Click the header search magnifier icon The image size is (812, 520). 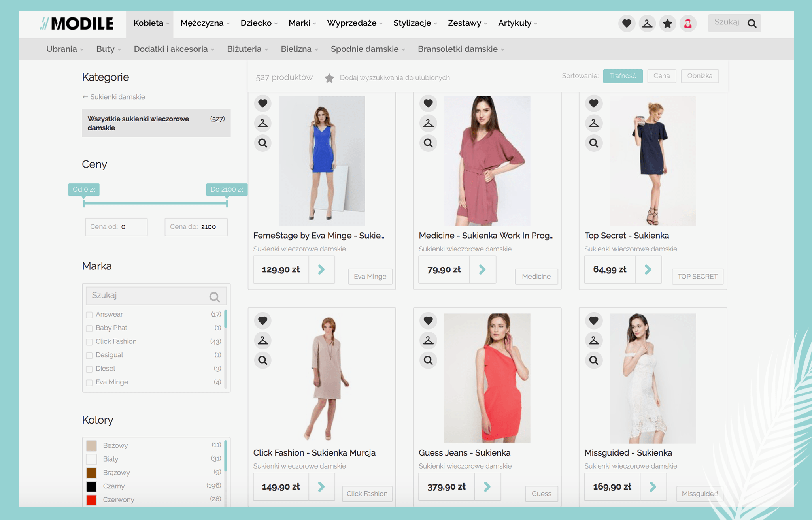click(x=752, y=23)
